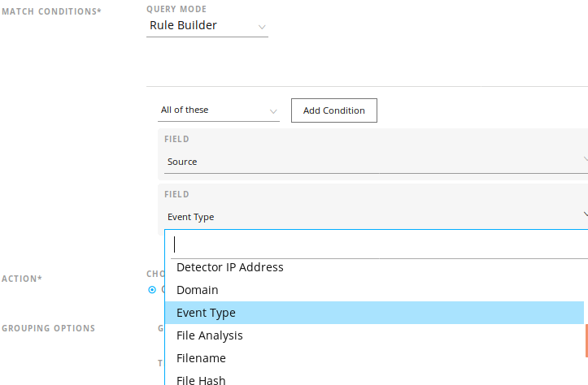Open the Query Mode dropdown showing Rule Builder
The height and width of the screenshot is (385, 588).
(207, 26)
